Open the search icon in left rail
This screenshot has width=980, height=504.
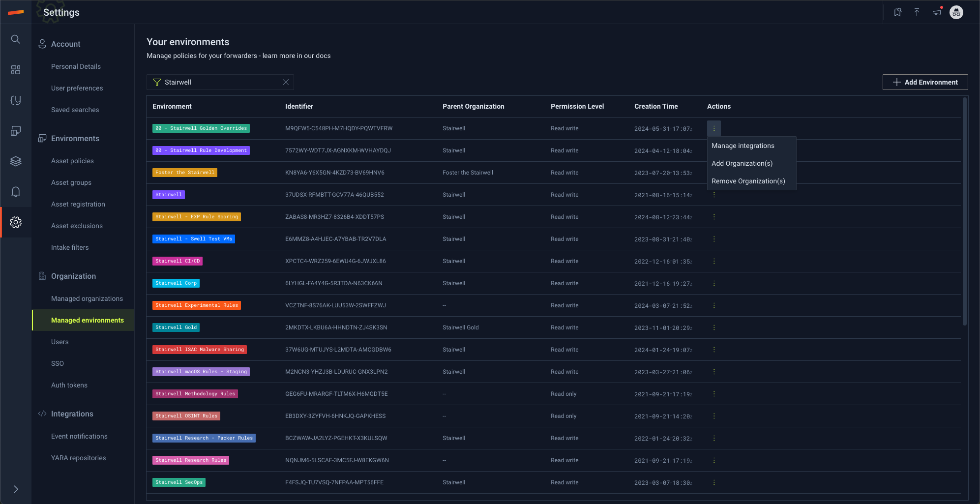click(16, 39)
